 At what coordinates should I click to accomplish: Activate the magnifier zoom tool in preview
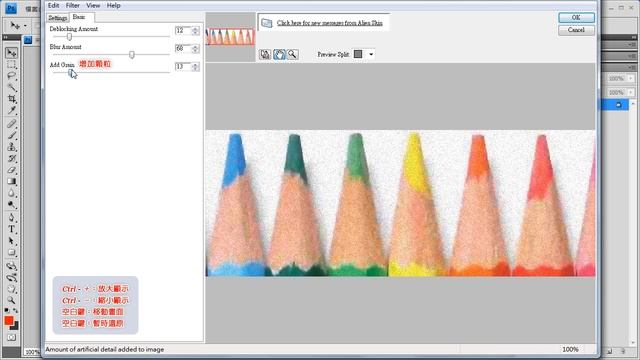click(x=293, y=54)
